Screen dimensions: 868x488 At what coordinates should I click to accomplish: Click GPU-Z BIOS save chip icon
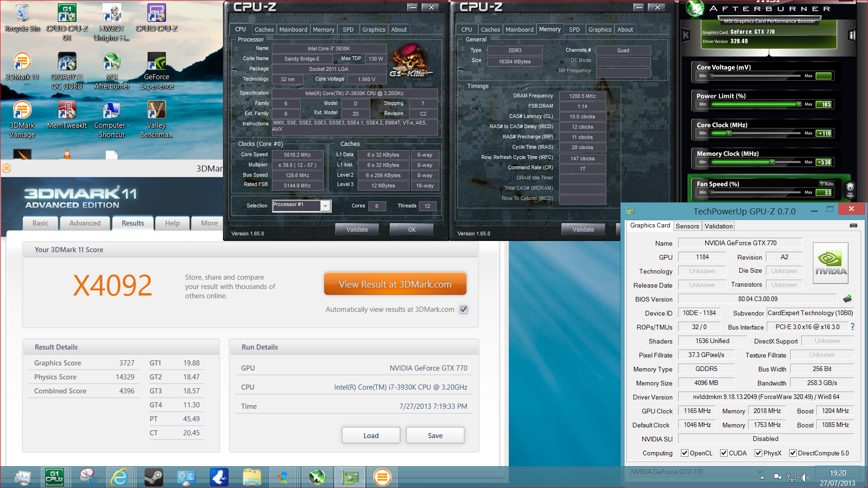point(847,299)
